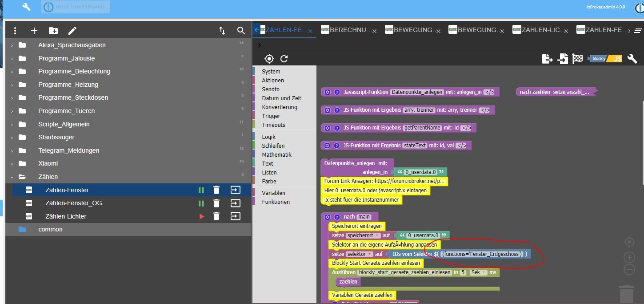
Task: Zoom in the Blockly workspace
Action: (629, 257)
